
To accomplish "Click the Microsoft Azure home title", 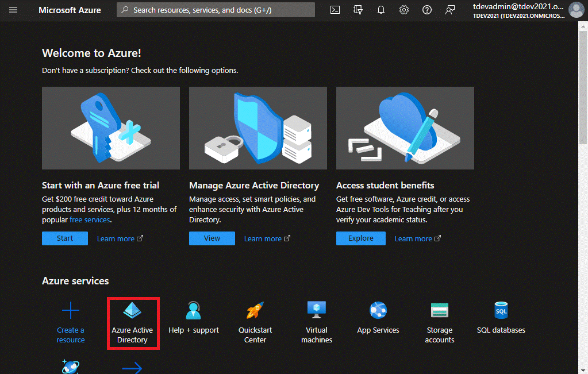I will click(70, 10).
